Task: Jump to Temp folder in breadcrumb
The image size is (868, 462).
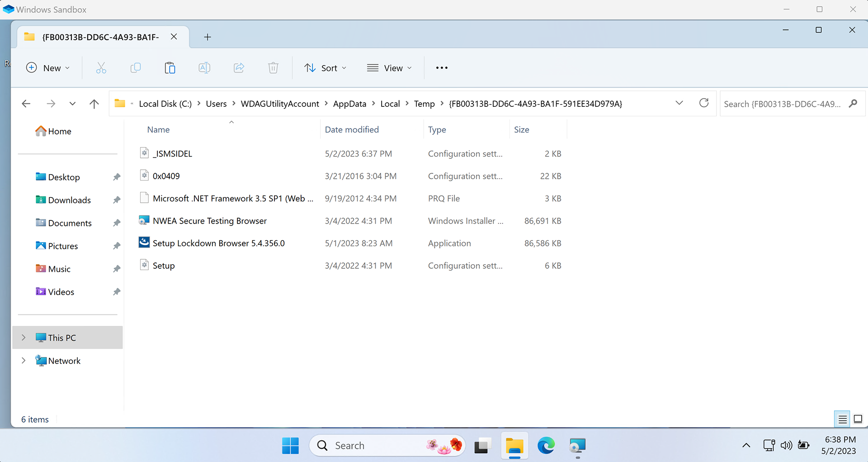Action: [x=424, y=104]
